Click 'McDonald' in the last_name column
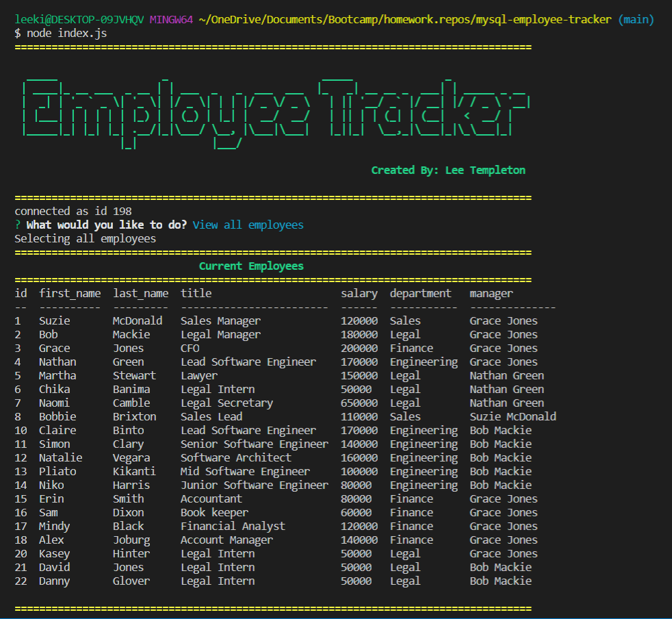The image size is (672, 619). pos(138,321)
